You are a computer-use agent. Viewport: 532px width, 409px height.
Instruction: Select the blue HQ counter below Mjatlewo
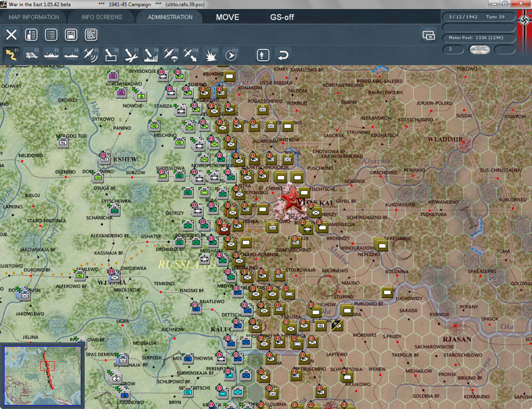(x=196, y=309)
